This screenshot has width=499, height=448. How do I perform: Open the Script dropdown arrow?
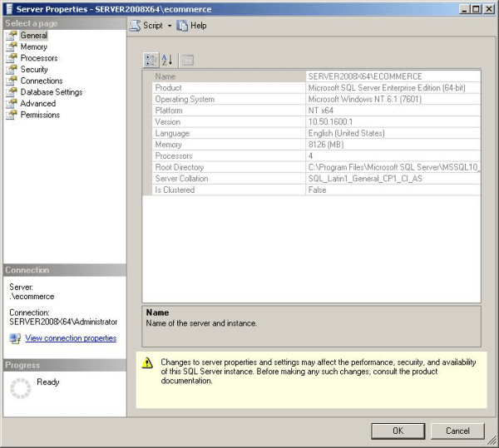[170, 26]
